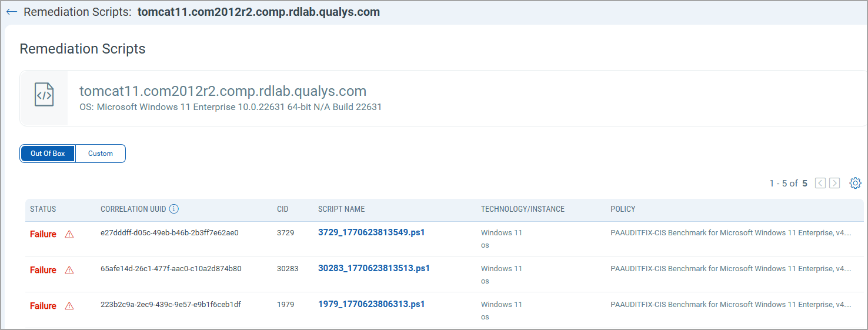Click Windows 11 in the 1979 row
This screenshot has height=330, width=868.
(x=502, y=304)
